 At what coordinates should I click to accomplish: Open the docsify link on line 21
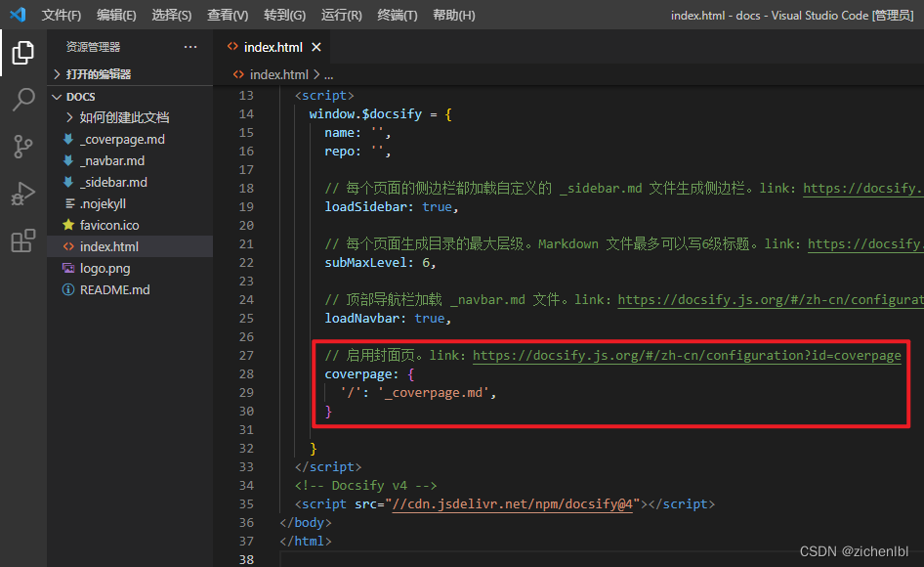[865, 243]
